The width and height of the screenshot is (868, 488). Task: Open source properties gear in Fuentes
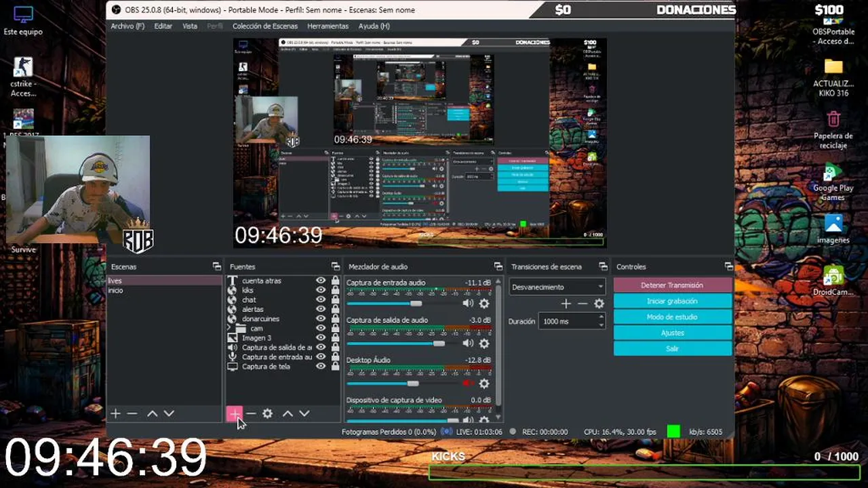(x=268, y=413)
